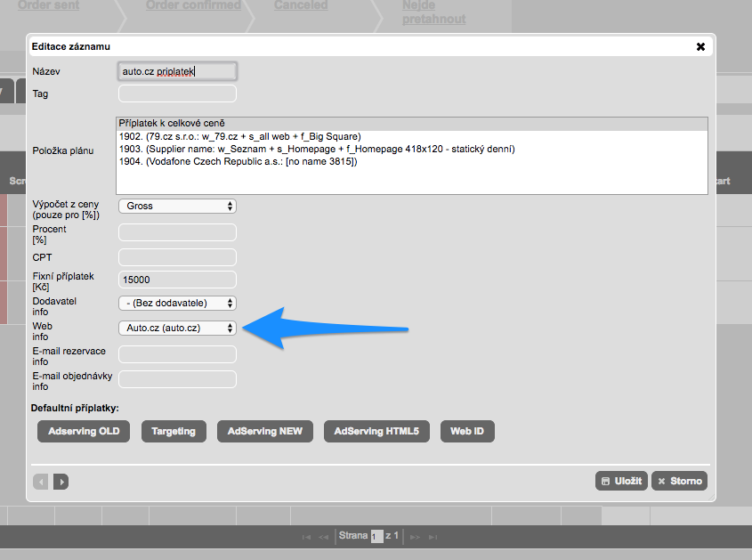Focus the Fixní příplatek input field
Viewport: 752px width, 560px height.
click(177, 280)
